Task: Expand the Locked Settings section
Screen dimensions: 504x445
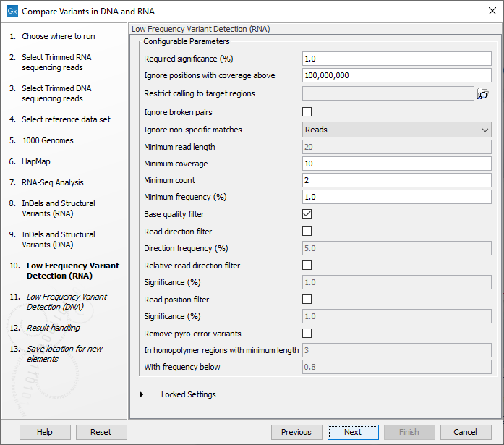Action: pos(142,394)
